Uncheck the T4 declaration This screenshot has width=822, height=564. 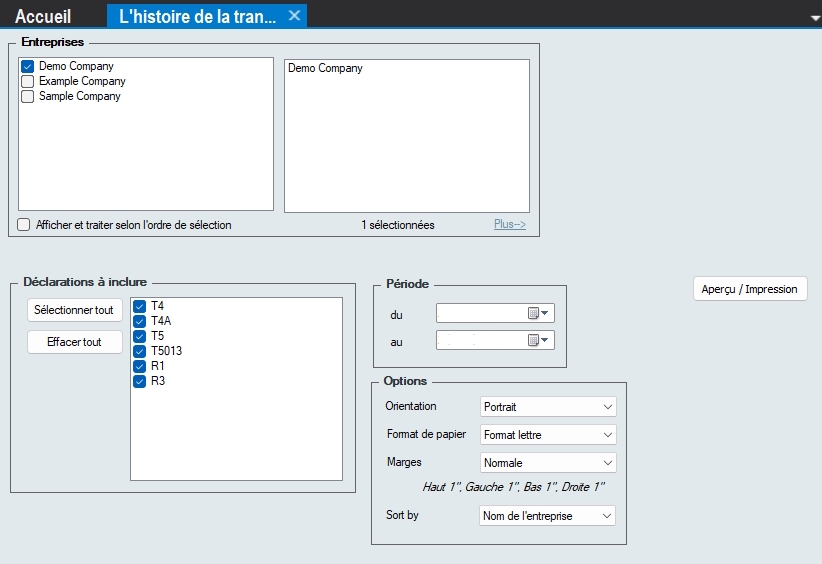[140, 307]
